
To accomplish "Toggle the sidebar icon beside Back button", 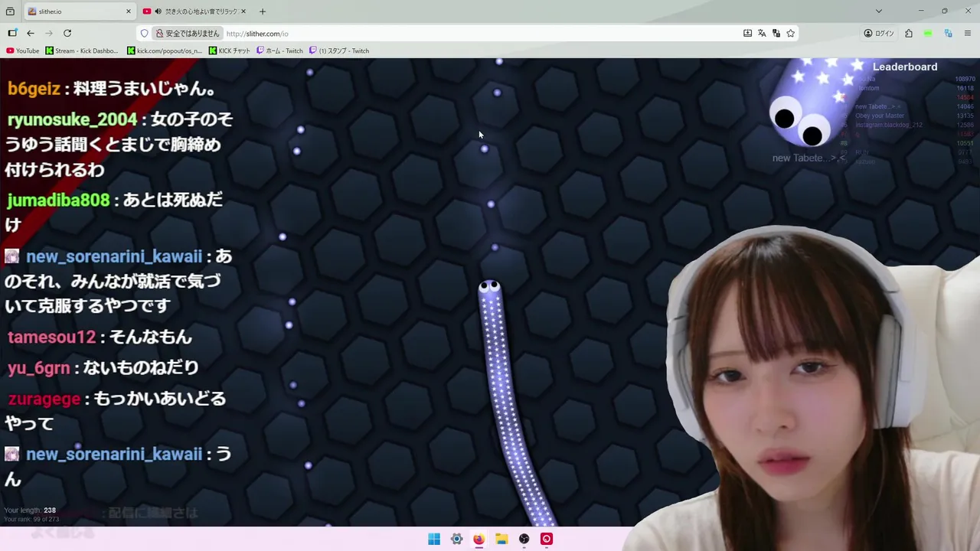I will point(12,33).
